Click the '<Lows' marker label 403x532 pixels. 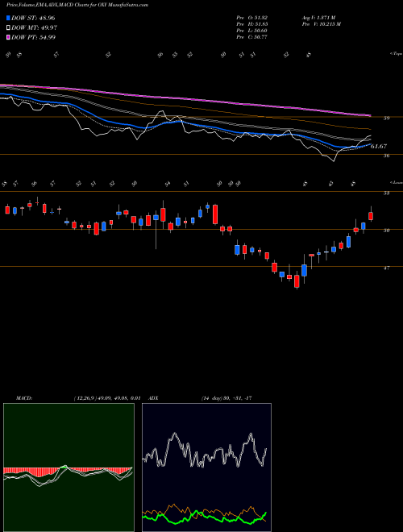pyautogui.click(x=395, y=182)
